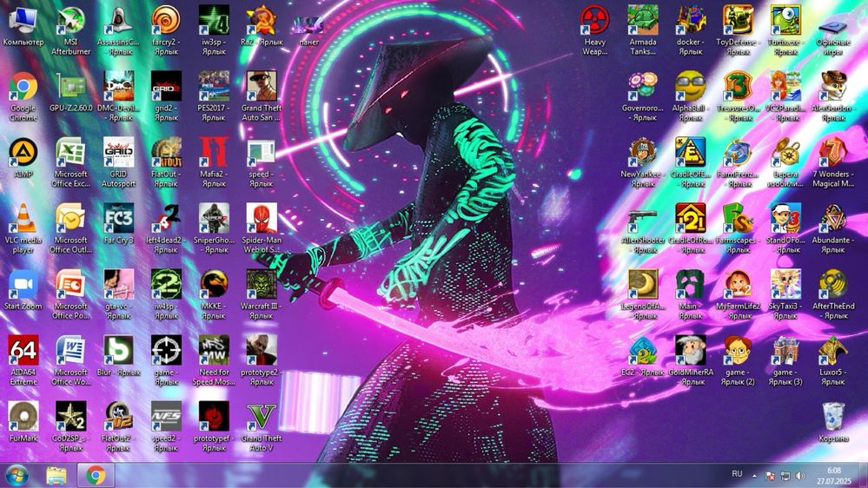
Task: Launch Armada Tanks icon
Action: (x=643, y=21)
